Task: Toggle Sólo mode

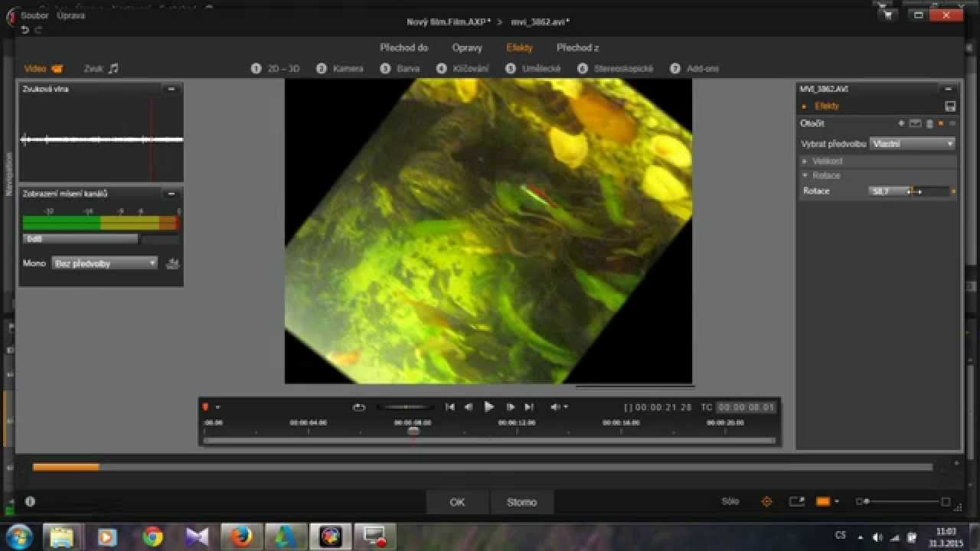Action: [x=730, y=502]
